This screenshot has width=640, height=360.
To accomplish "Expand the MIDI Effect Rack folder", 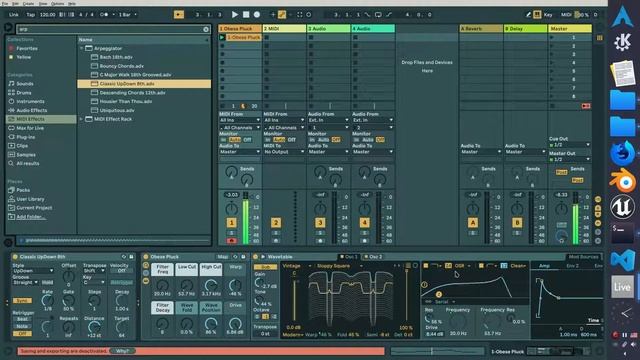I will tap(82, 119).
